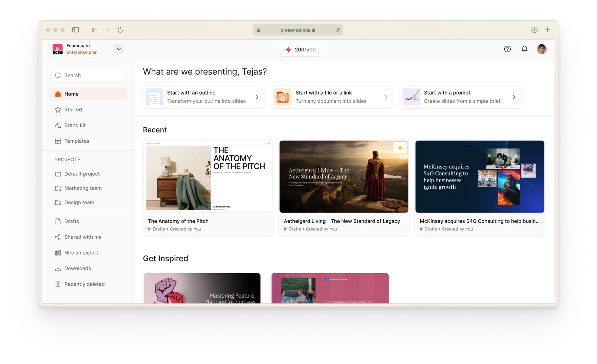597x364 pixels.
Task: Click the outline document icon
Action: (x=154, y=97)
